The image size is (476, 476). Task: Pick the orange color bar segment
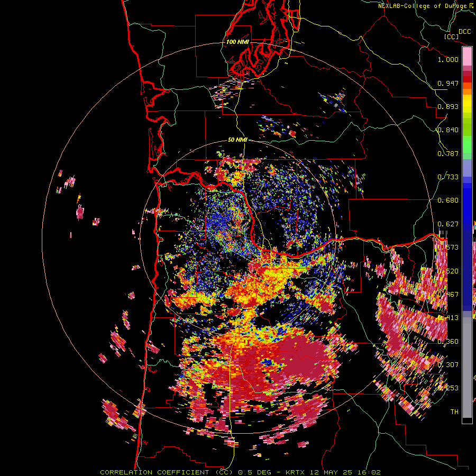point(467,91)
